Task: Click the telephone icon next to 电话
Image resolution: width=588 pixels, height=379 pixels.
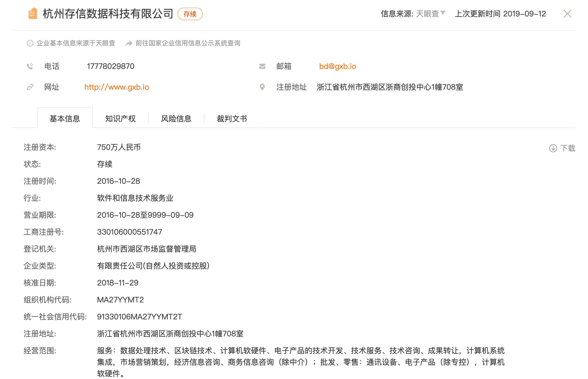Action: [x=30, y=66]
